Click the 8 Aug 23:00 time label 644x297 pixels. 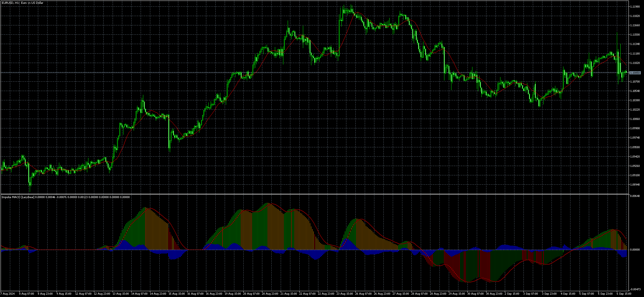pyautogui.click(x=45, y=294)
